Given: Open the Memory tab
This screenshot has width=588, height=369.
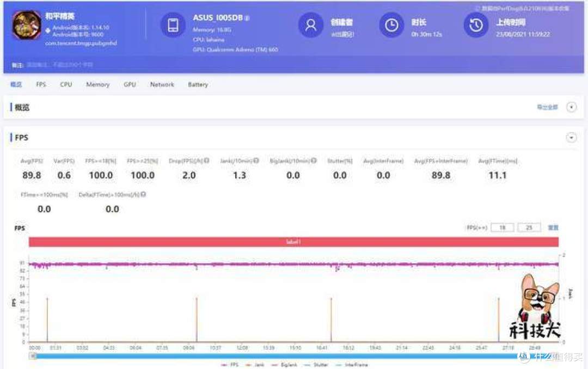Looking at the screenshot, I should point(98,84).
